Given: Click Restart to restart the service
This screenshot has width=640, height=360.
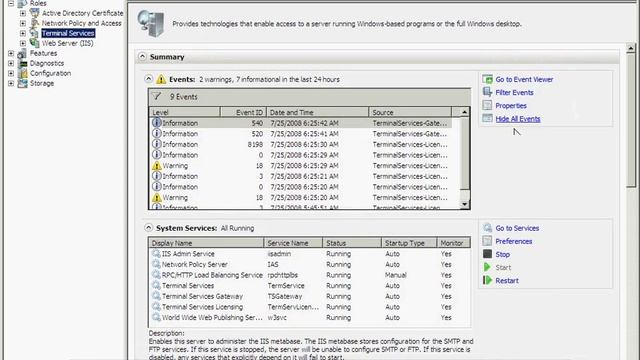Looking at the screenshot, I should [507, 280].
